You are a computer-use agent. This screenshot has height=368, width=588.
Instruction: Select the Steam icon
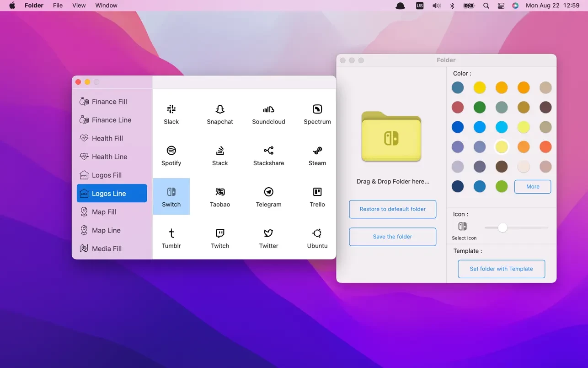click(x=317, y=154)
